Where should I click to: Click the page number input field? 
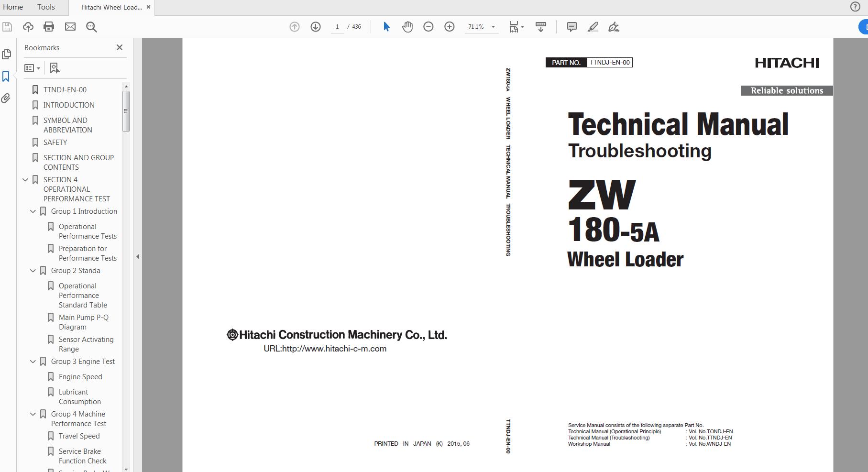pos(337,27)
